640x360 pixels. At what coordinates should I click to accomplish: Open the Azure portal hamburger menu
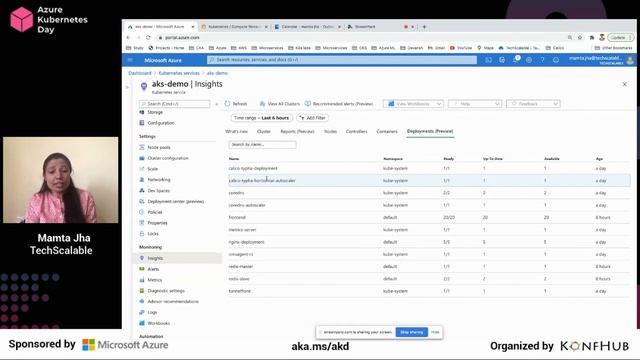(130, 60)
